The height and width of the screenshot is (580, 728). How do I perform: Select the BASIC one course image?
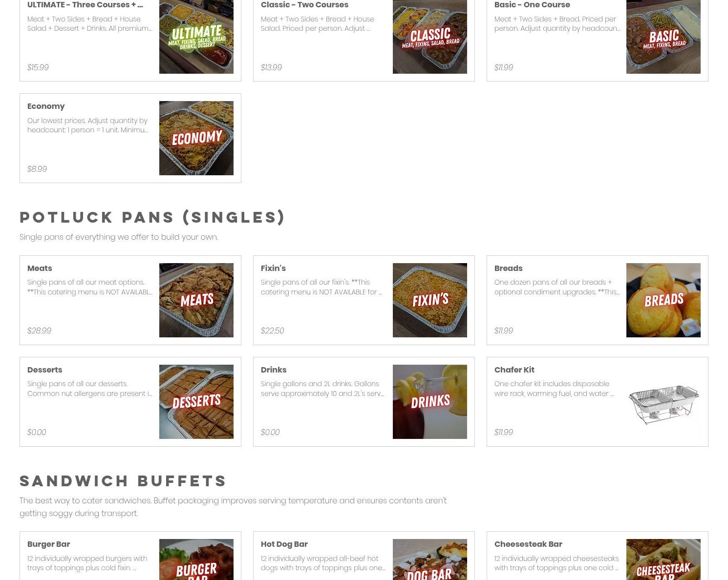(664, 37)
